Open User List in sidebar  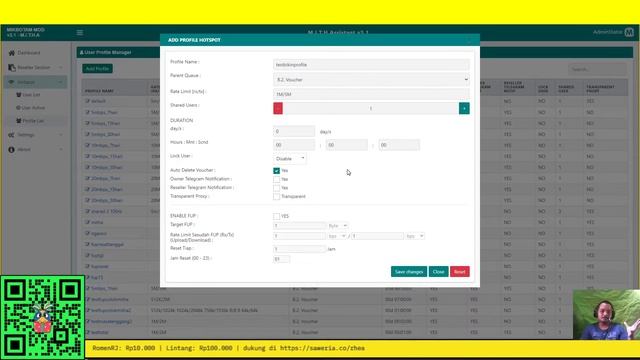pyautogui.click(x=31, y=95)
